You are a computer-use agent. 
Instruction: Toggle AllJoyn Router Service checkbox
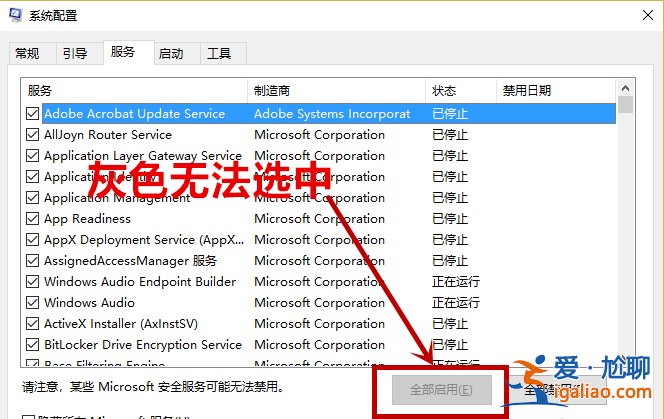33,135
